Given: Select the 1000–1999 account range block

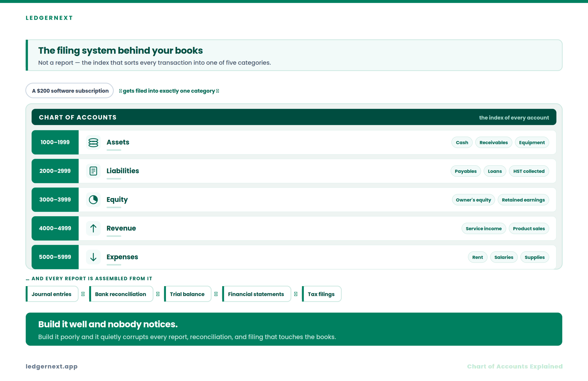Looking at the screenshot, I should pos(55,142).
